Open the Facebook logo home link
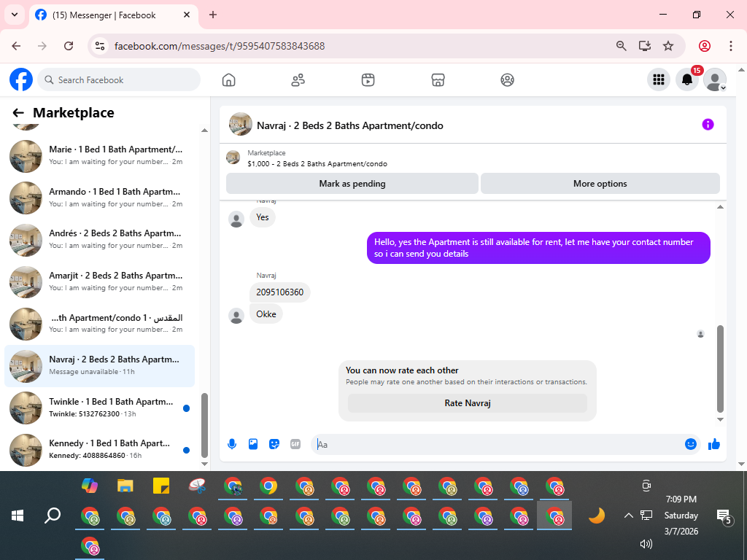Screen dimensions: 747x560 click(x=21, y=79)
